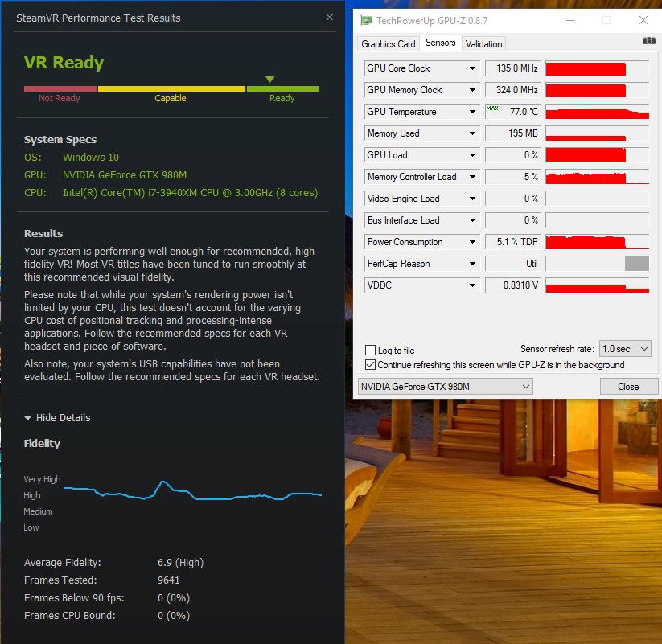Click the GPU-Z application icon in title bar
662x644 pixels.
coord(366,20)
